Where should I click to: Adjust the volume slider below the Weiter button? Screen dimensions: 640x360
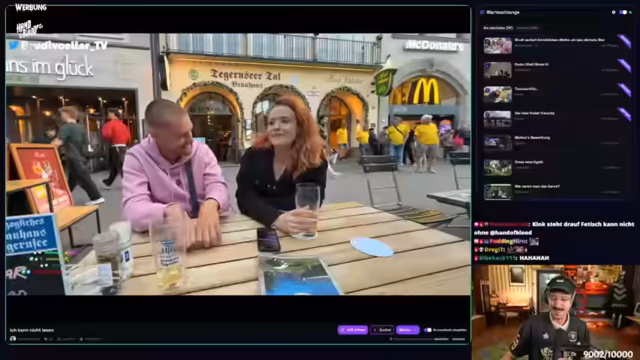tap(414, 339)
